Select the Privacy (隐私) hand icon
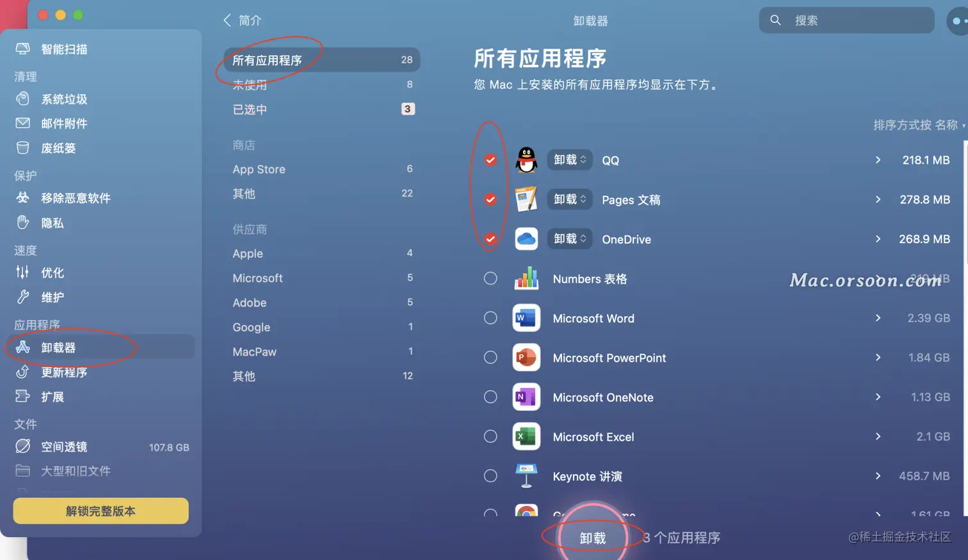This screenshot has width=968, height=560. 23,223
